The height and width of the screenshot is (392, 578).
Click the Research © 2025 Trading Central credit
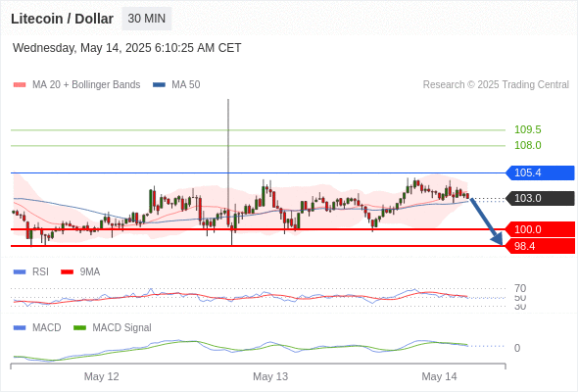click(496, 85)
